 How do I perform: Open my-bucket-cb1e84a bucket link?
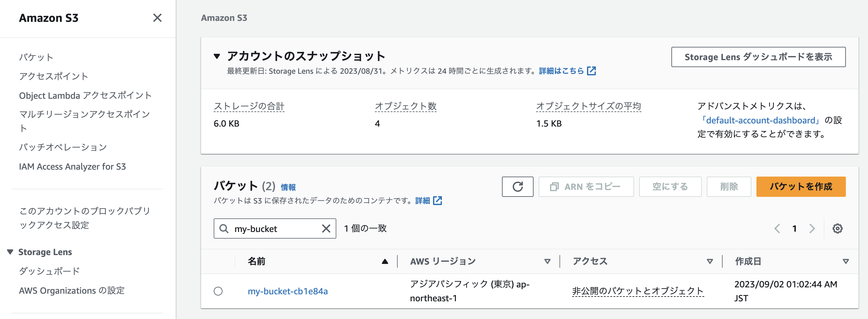[288, 291]
